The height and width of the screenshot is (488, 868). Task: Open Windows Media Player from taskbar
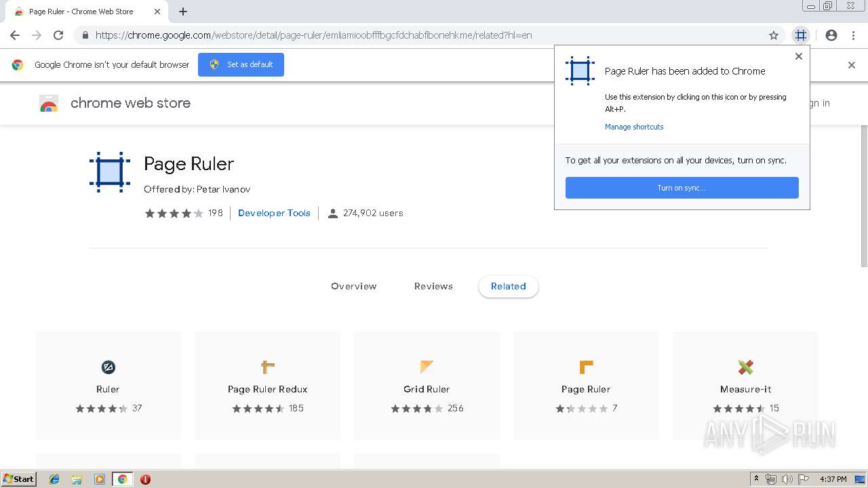coord(100,479)
